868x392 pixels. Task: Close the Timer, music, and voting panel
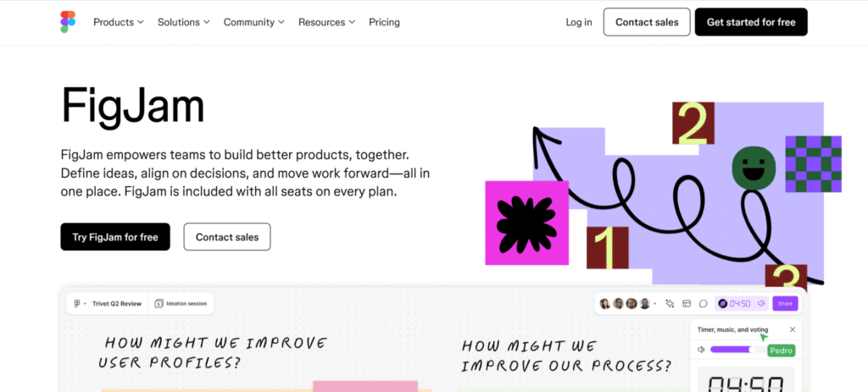click(793, 329)
